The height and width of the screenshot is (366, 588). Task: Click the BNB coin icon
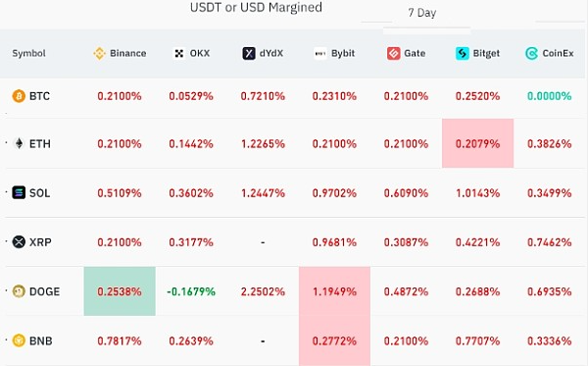click(19, 340)
